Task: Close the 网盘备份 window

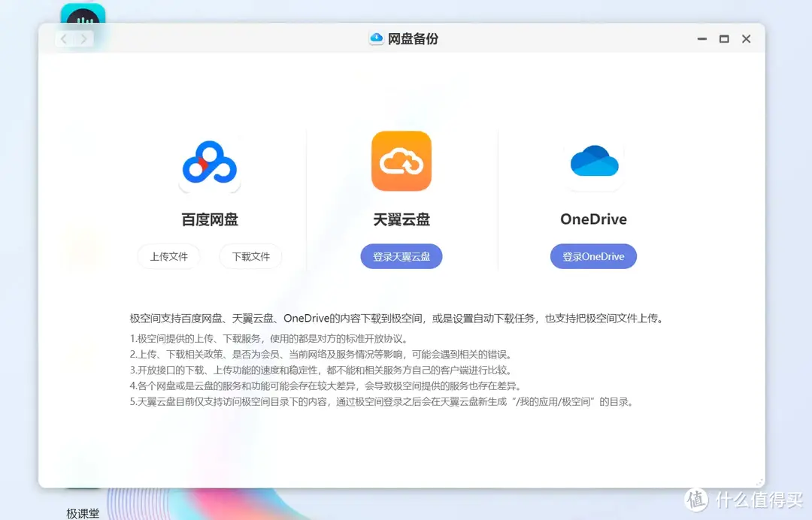Action: click(x=747, y=39)
